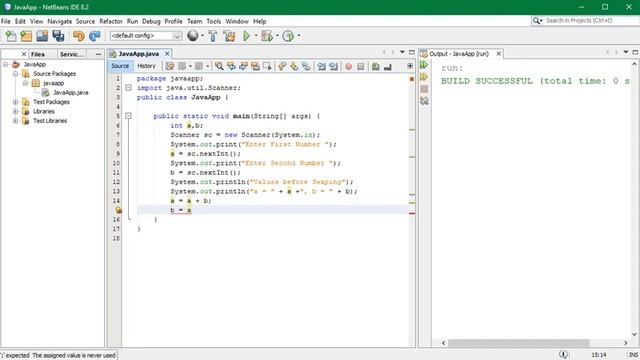Click the Find Previous Occurrence icon
The width and height of the screenshot is (640, 360).
click(x=231, y=66)
